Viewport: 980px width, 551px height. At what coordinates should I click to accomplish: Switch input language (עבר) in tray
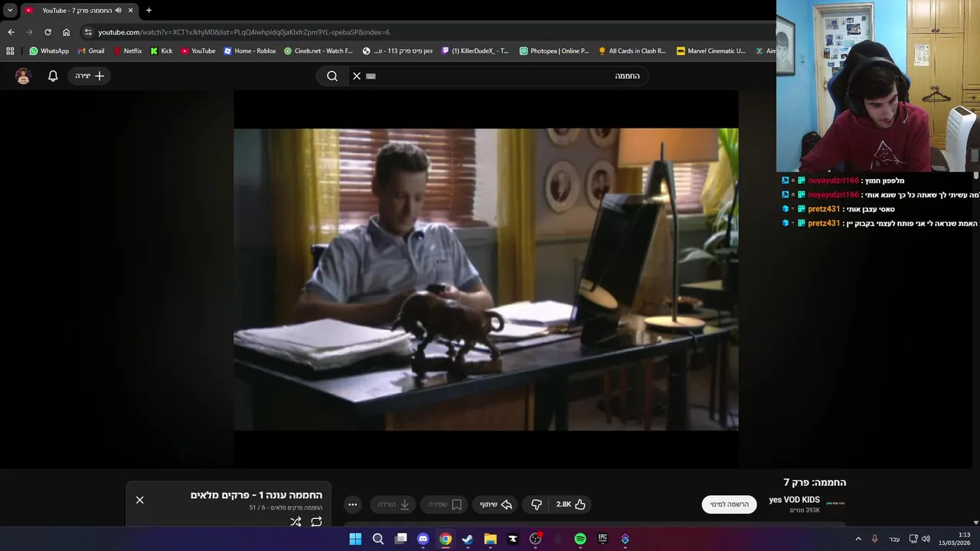(x=894, y=539)
